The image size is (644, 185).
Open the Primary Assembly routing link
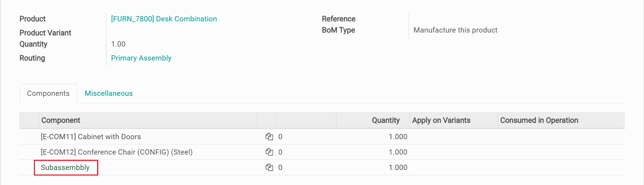pos(141,58)
